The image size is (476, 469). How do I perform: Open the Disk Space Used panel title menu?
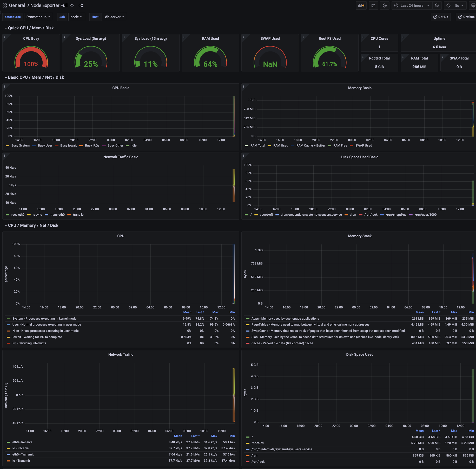360,354
